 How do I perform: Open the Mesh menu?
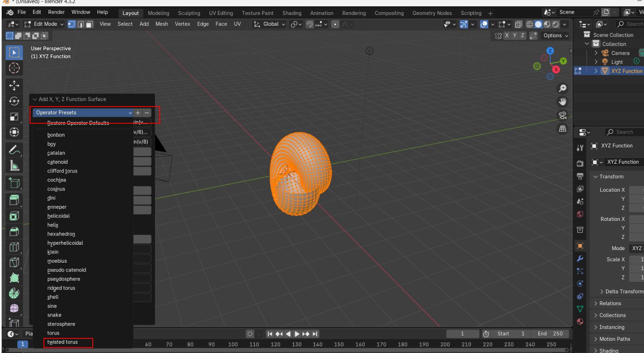[x=162, y=24]
